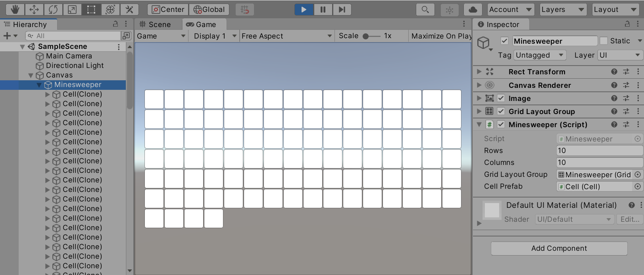644x275 pixels.
Task: Click the Scale slider handle
Action: pos(366,36)
